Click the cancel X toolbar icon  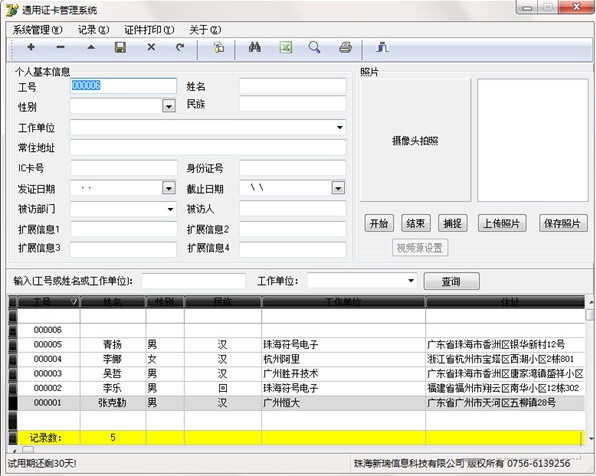coord(151,47)
